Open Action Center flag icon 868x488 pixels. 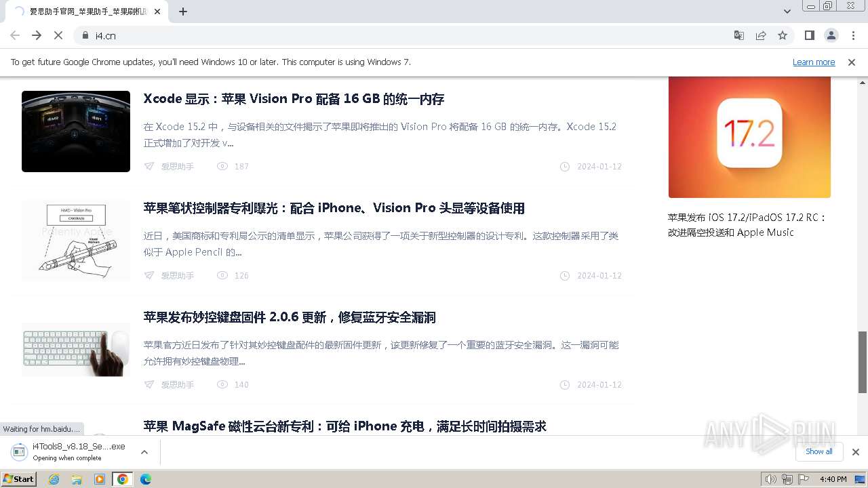coord(803,479)
